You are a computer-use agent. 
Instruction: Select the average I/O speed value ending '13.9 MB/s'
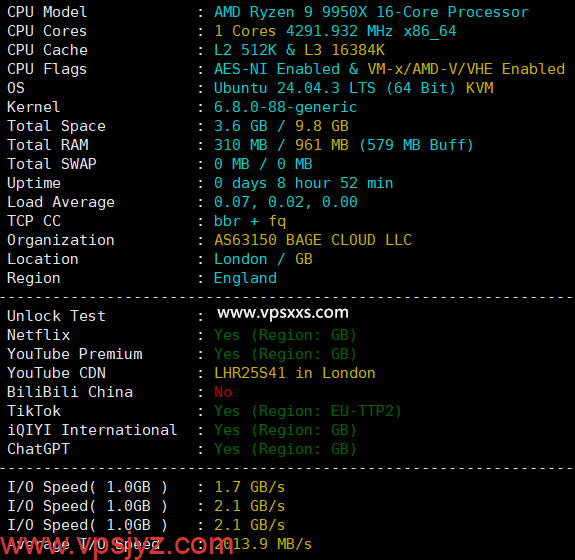click(x=263, y=544)
